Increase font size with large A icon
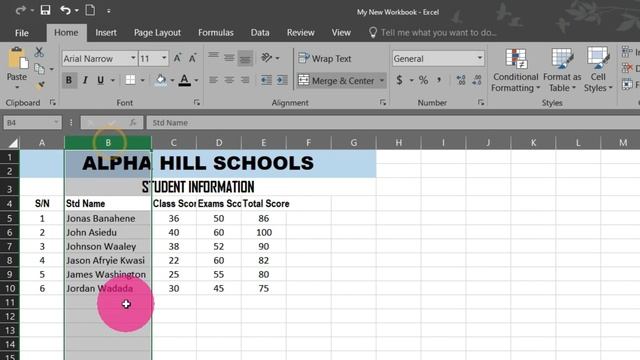Image resolution: width=640 pixels, height=360 pixels. (x=177, y=58)
